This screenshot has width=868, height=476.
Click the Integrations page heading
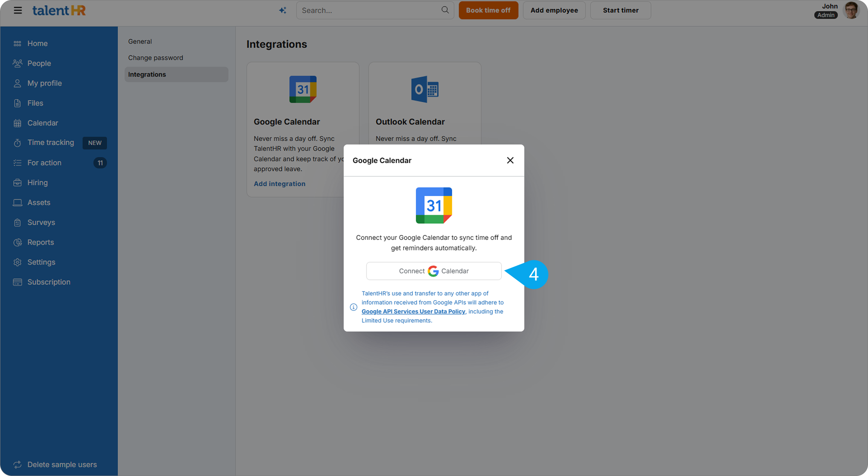click(x=277, y=44)
